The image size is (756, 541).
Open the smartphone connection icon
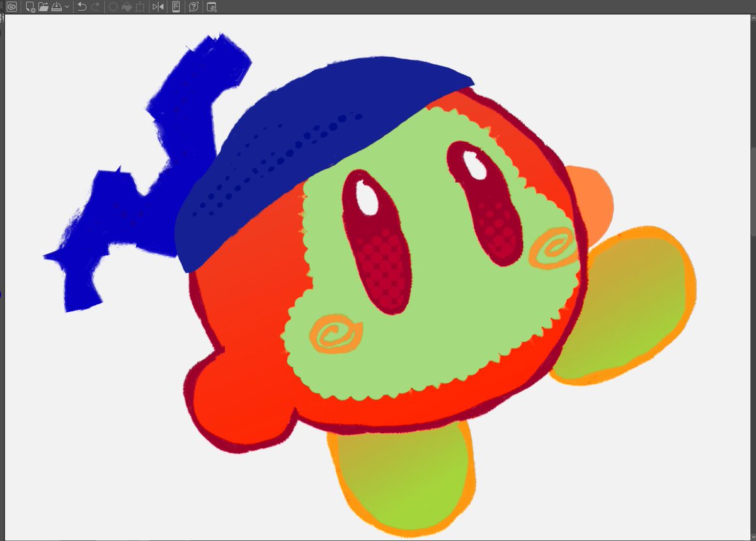[x=176, y=7]
